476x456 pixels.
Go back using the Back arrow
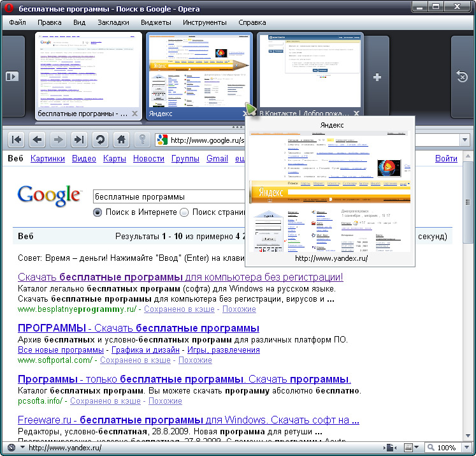(38, 140)
